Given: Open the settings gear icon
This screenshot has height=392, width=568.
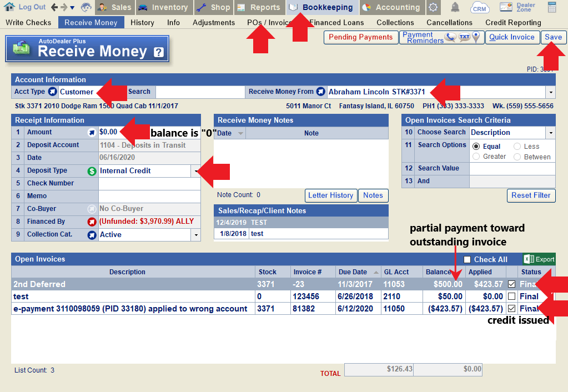Looking at the screenshot, I should click(x=433, y=7).
